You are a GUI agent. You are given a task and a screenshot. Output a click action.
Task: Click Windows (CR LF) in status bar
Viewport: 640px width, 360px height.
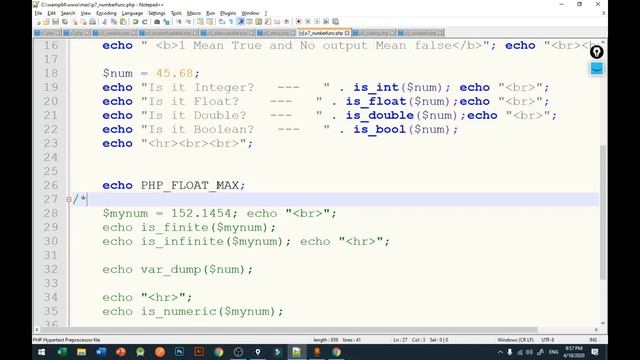point(515,340)
